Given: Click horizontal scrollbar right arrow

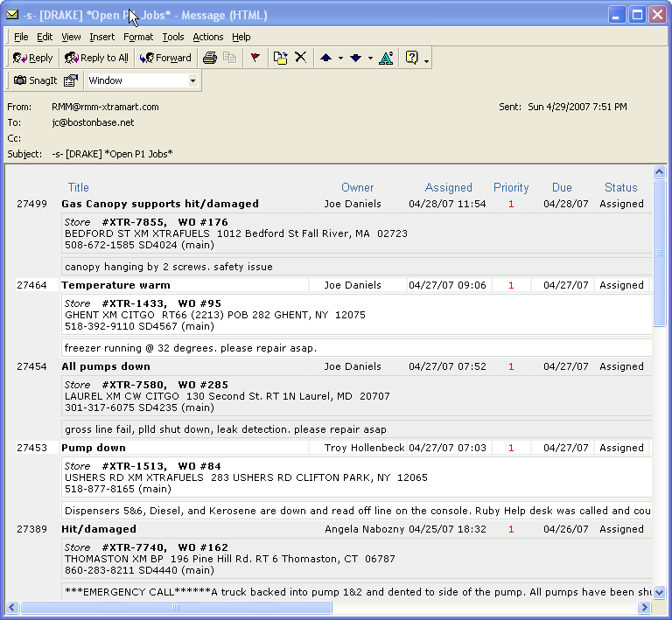Looking at the screenshot, I should tap(644, 607).
